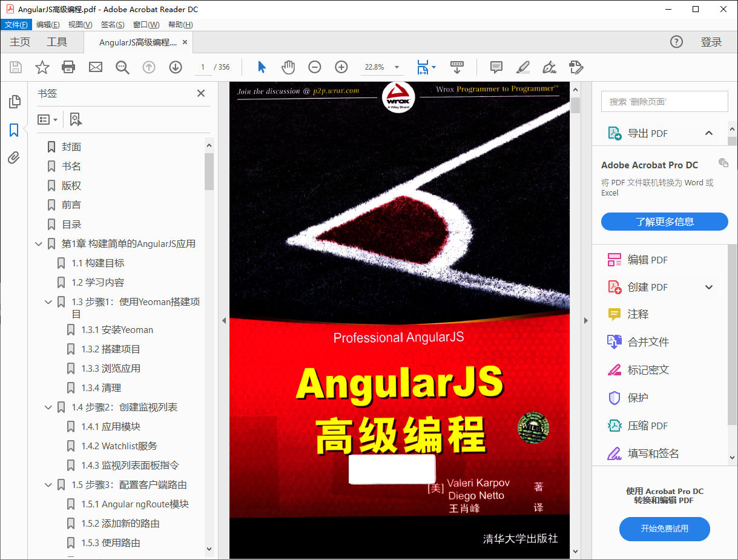
Task: Open bookmark options dropdown
Action: [47, 119]
